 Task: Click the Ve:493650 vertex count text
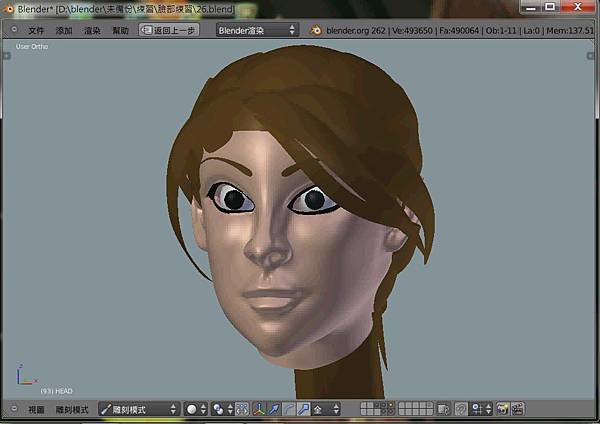412,31
